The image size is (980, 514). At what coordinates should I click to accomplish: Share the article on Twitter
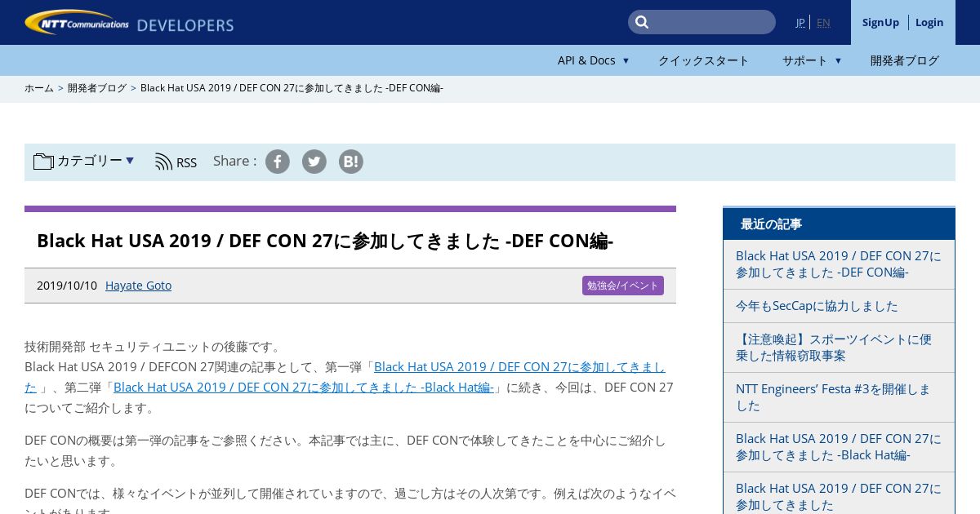[314, 162]
